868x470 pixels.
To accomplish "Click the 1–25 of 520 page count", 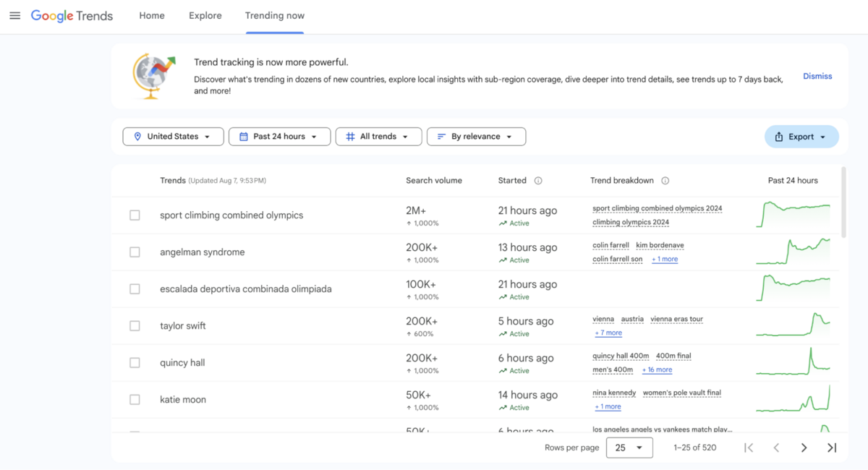I will coord(695,448).
